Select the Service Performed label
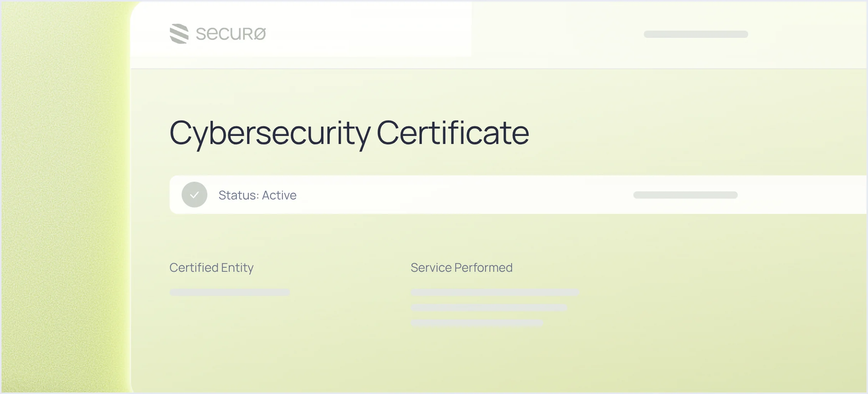Viewport: 868px width, 394px height. tap(461, 267)
